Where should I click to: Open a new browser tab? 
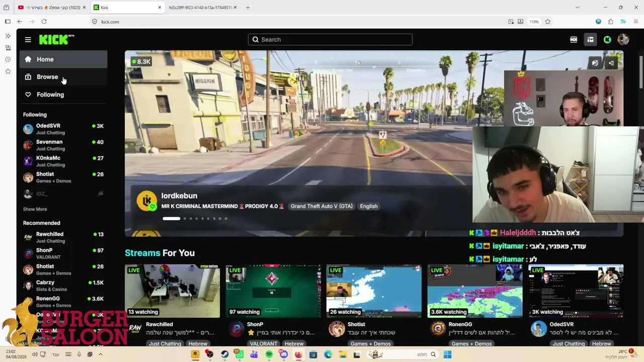248,8
